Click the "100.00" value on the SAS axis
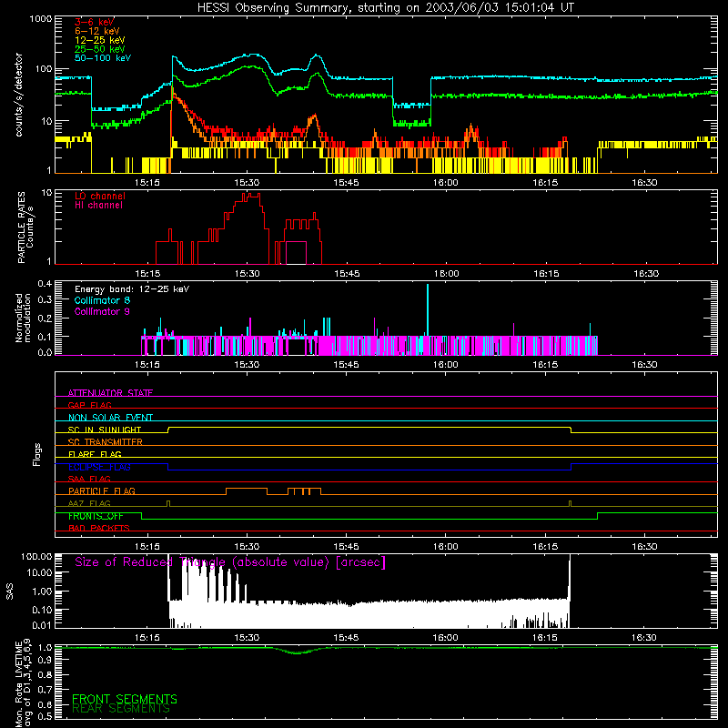Screen dimensions: 728x728 (x=36, y=556)
